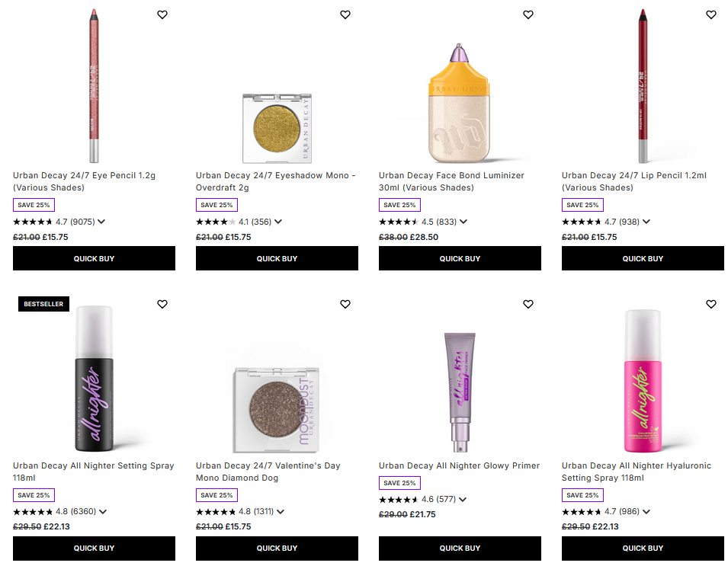Open the Urban Decay 24/7 Eye Pencil product page

pyautogui.click(x=84, y=181)
